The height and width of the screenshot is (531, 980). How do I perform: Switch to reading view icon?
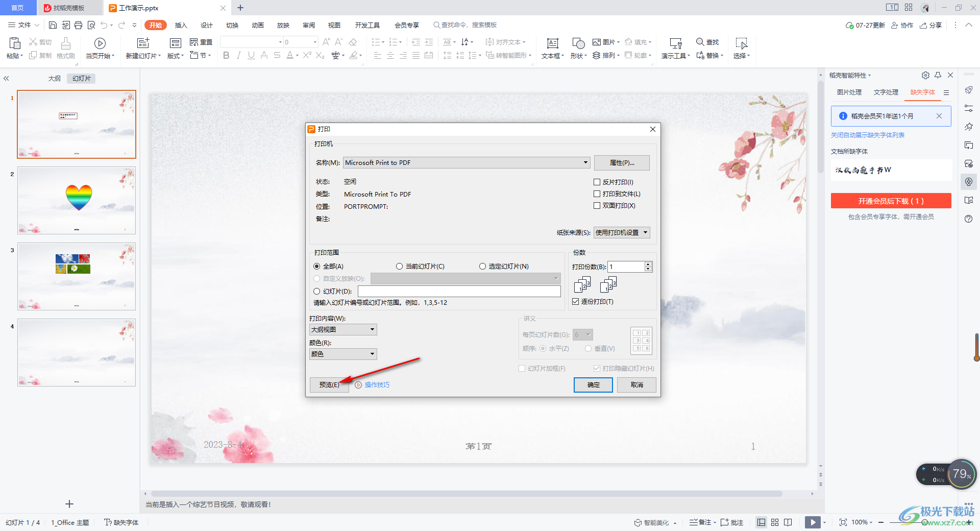pyautogui.click(x=788, y=522)
